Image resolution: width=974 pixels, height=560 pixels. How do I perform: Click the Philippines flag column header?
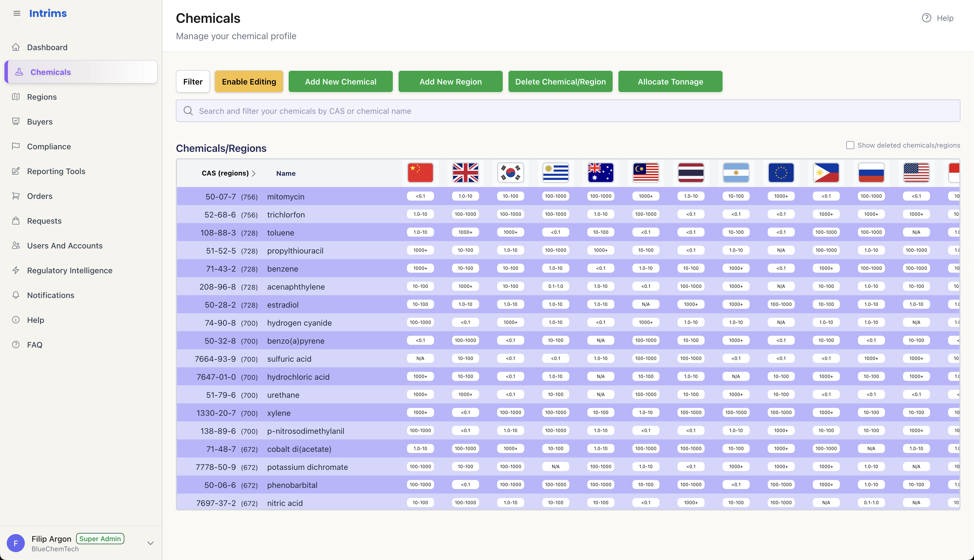(826, 173)
